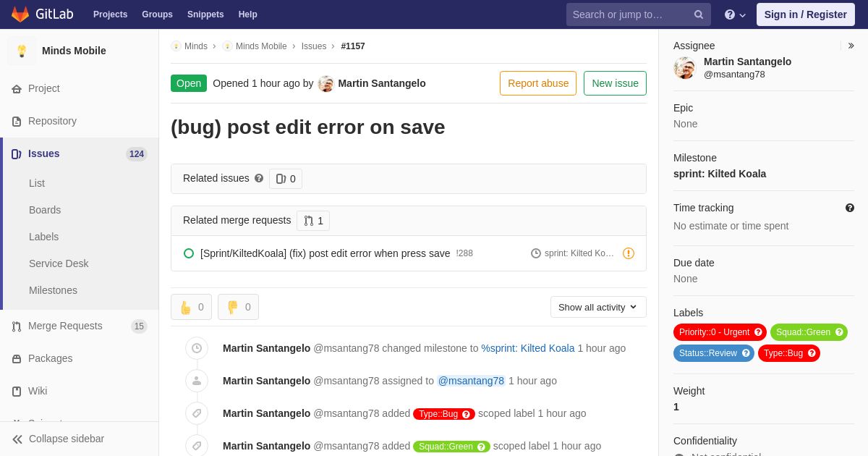Open the Boards sidebar item
Screen dimensions: 868x456
(x=45, y=210)
